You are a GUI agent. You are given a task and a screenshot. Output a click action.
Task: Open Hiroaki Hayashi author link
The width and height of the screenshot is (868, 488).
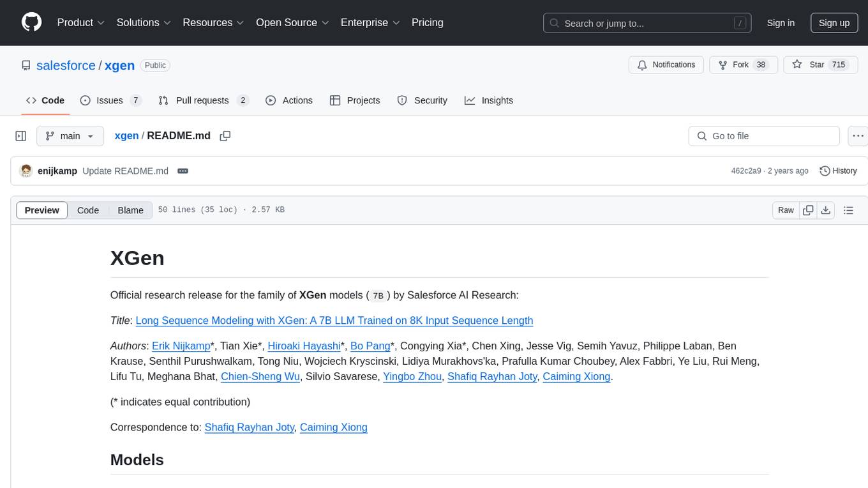click(304, 346)
